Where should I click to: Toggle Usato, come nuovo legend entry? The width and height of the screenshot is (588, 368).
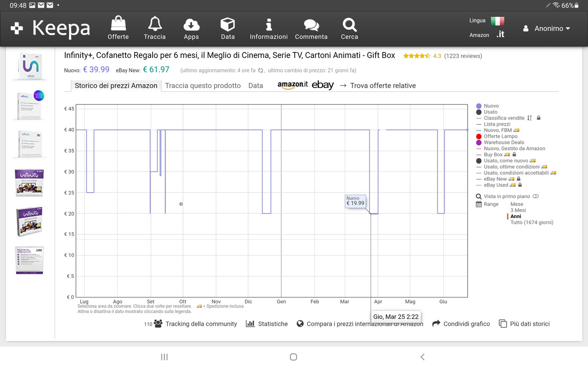click(506, 161)
